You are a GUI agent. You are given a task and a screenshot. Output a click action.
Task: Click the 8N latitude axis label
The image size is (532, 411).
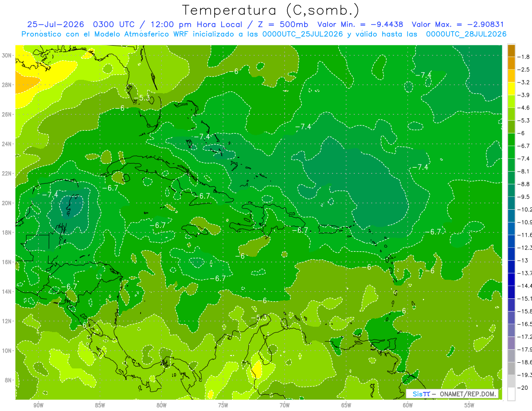point(9,380)
